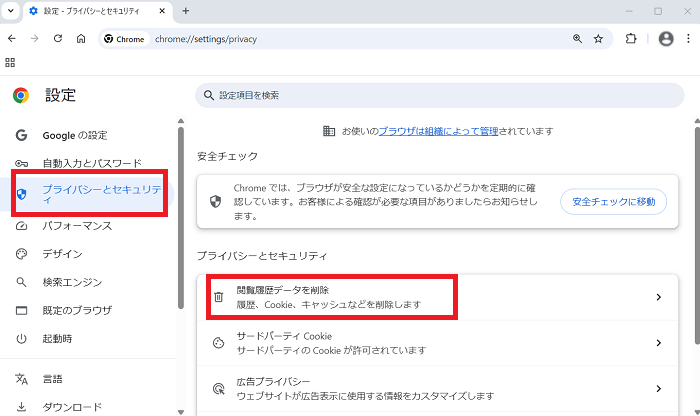Open Google の設定 in sidebar
700x416 pixels.
pyautogui.click(x=75, y=135)
